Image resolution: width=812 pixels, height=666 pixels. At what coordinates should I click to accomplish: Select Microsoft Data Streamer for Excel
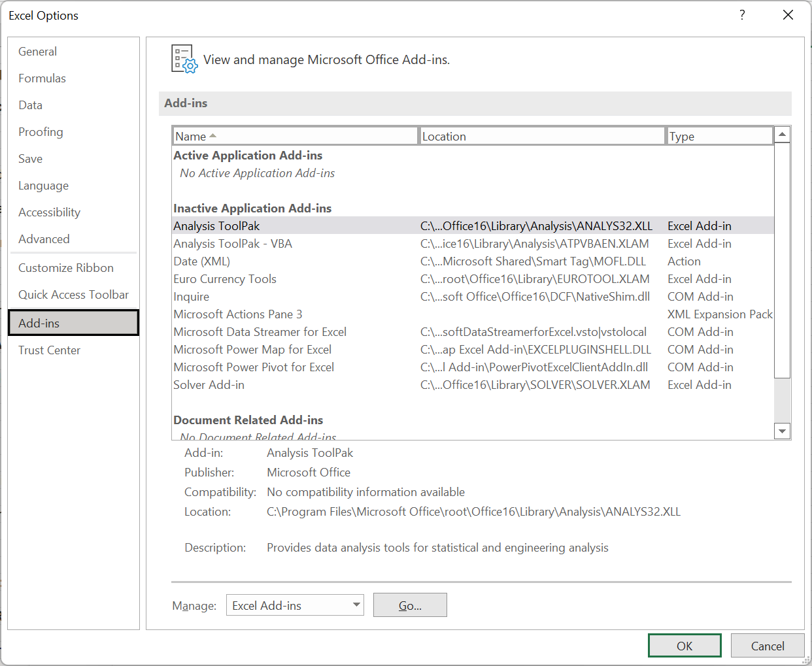pos(473,331)
